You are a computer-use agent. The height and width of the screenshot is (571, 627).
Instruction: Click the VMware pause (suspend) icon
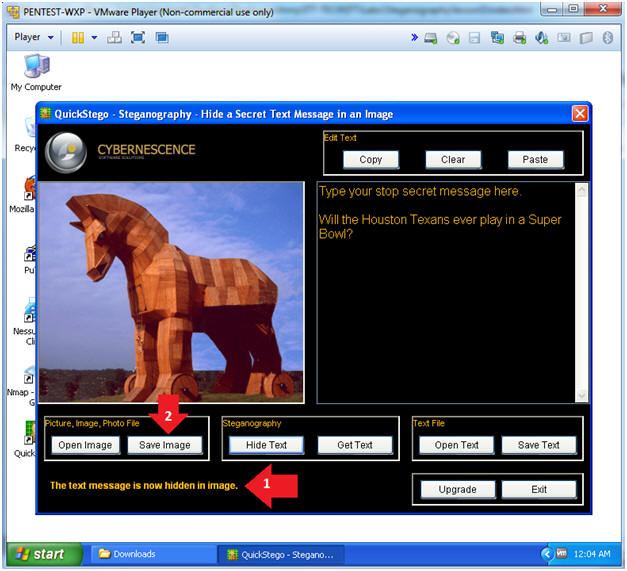78,38
